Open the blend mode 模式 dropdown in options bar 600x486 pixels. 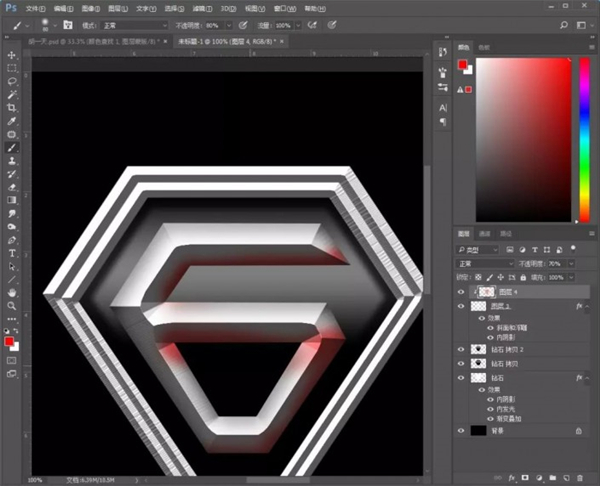(x=133, y=24)
